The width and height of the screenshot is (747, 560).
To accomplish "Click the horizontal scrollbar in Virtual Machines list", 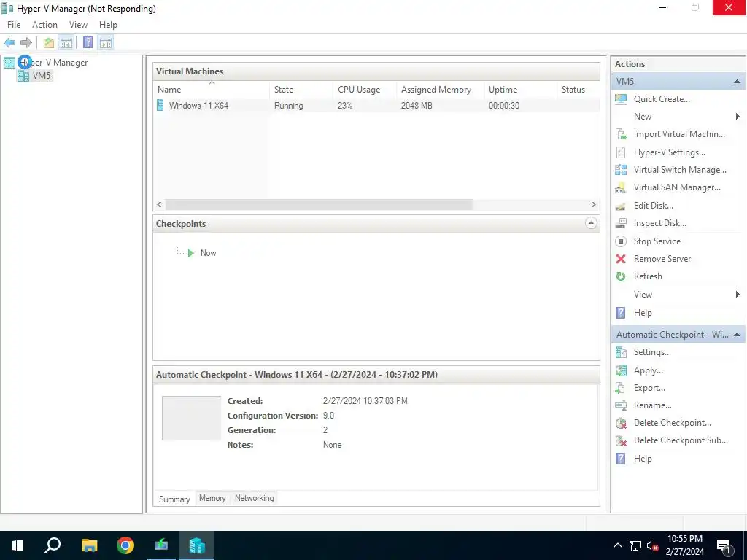I will coord(319,205).
